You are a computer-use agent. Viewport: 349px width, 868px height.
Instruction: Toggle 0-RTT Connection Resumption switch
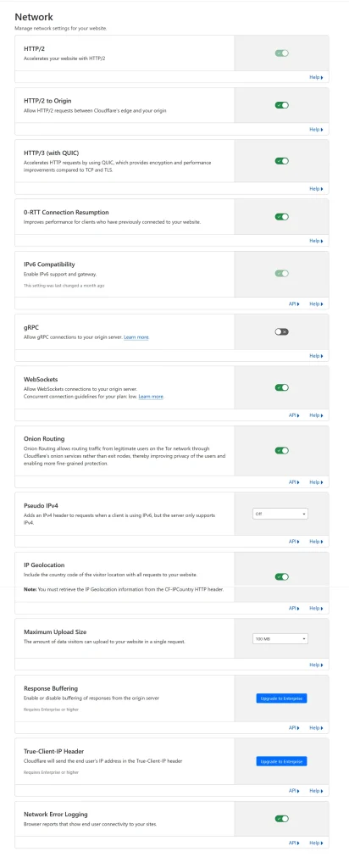coord(282,216)
